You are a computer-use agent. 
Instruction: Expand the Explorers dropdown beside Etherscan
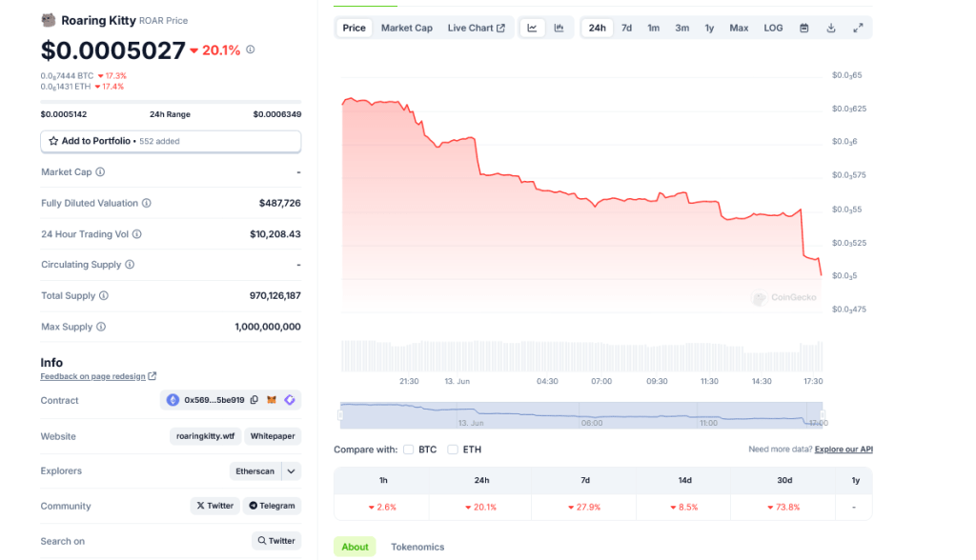[290, 471]
